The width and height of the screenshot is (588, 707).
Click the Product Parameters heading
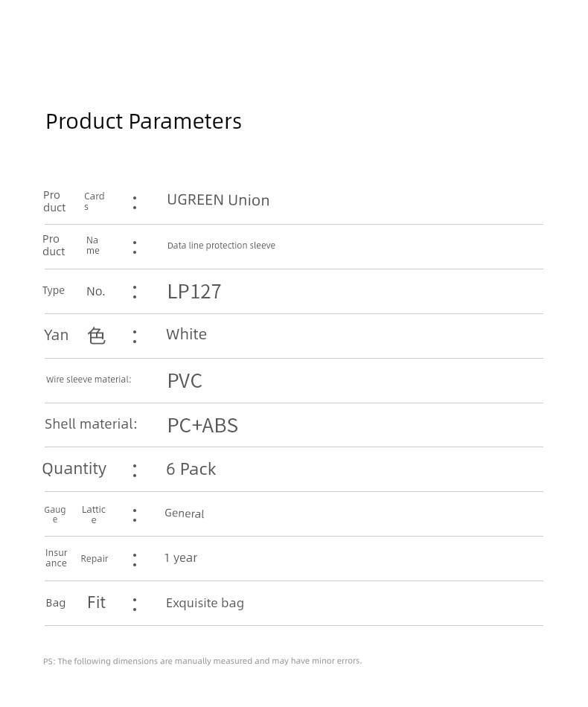144,122
